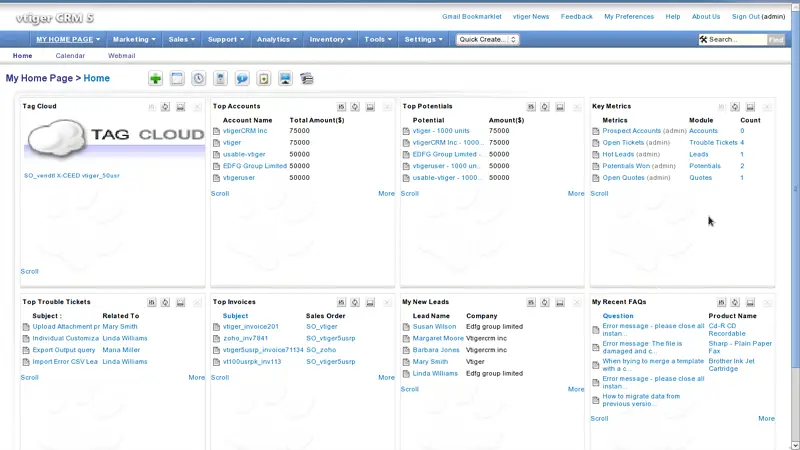800x450 pixels.
Task: Open invoice zoho_inv7841
Action: [245, 338]
